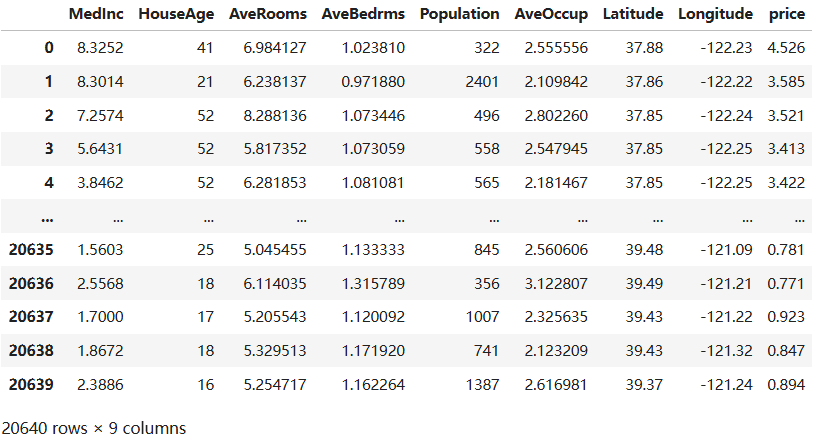Select the Longitude column header

715,15
